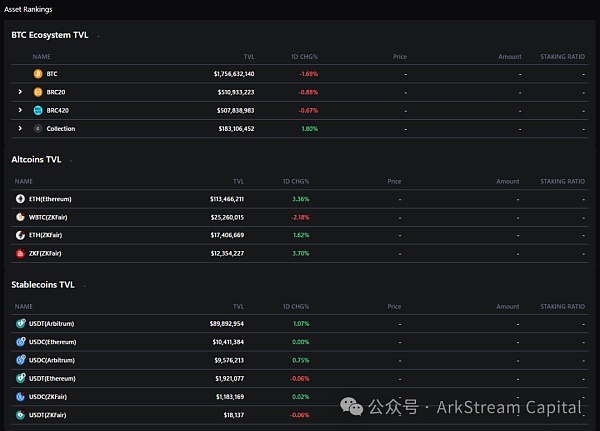Expand the Collection row

coord(20,128)
